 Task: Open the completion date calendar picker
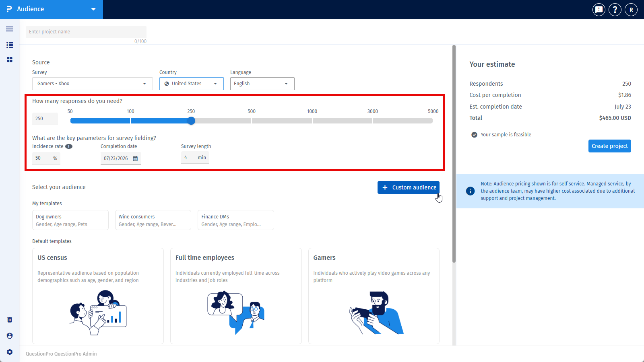tap(135, 158)
